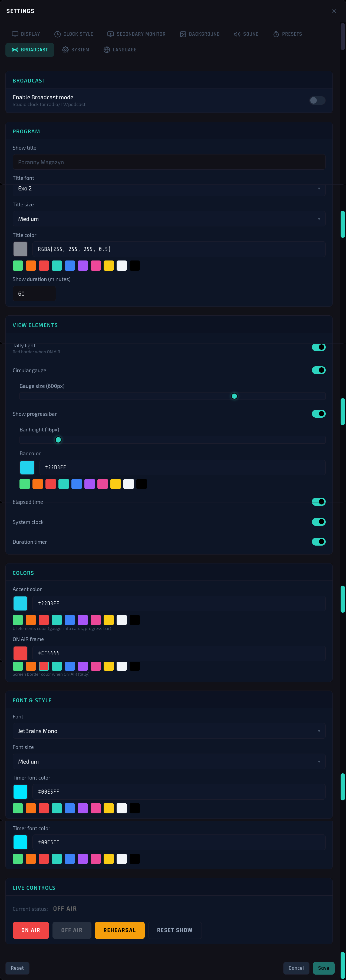The width and height of the screenshot is (346, 980).
Task: Open the gray Title color preview swatch
Action: [21, 249]
